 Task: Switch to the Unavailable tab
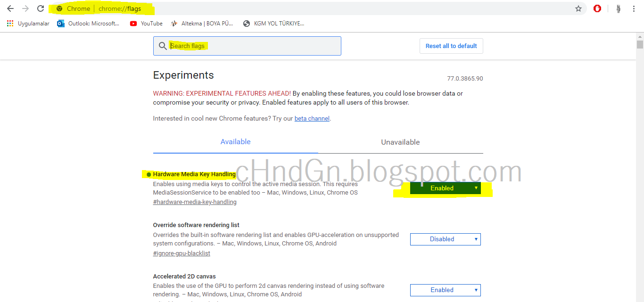401,142
